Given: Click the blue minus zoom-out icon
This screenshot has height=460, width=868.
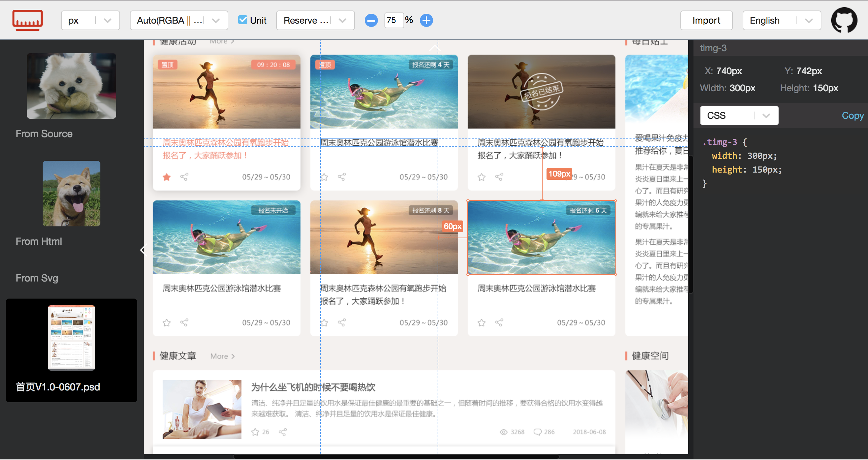Looking at the screenshot, I should pyautogui.click(x=371, y=21).
